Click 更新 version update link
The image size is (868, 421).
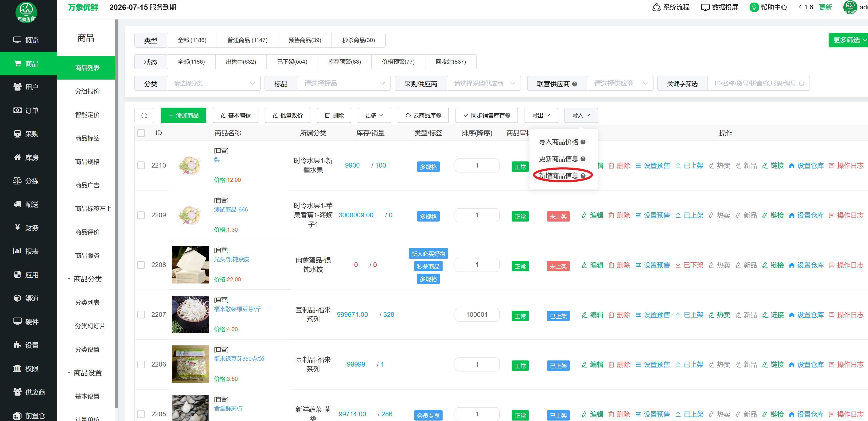tap(825, 7)
